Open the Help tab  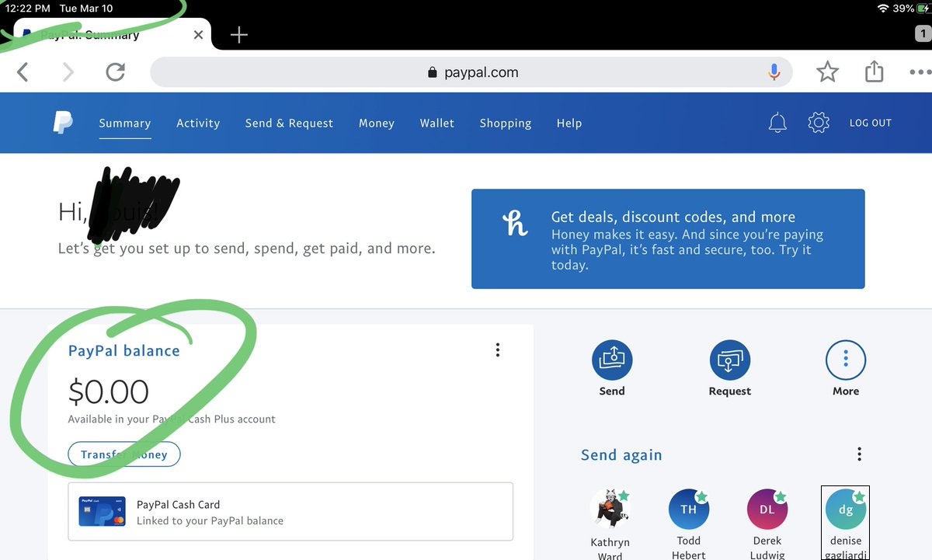569,123
